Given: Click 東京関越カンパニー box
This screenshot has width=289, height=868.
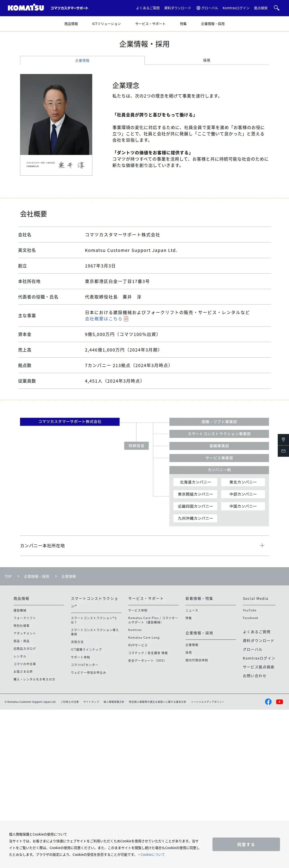Looking at the screenshot, I should tap(195, 494).
